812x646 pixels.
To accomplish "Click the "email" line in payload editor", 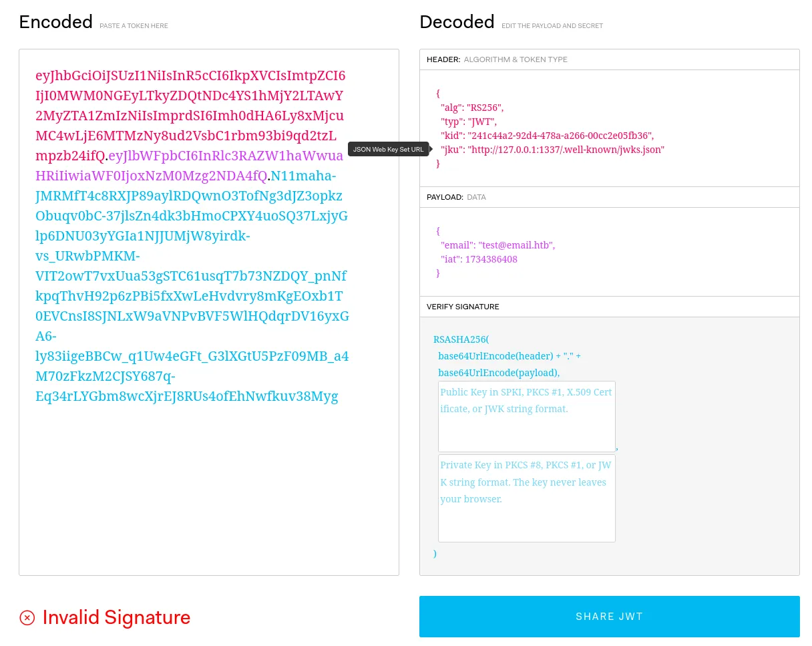I will (497, 245).
